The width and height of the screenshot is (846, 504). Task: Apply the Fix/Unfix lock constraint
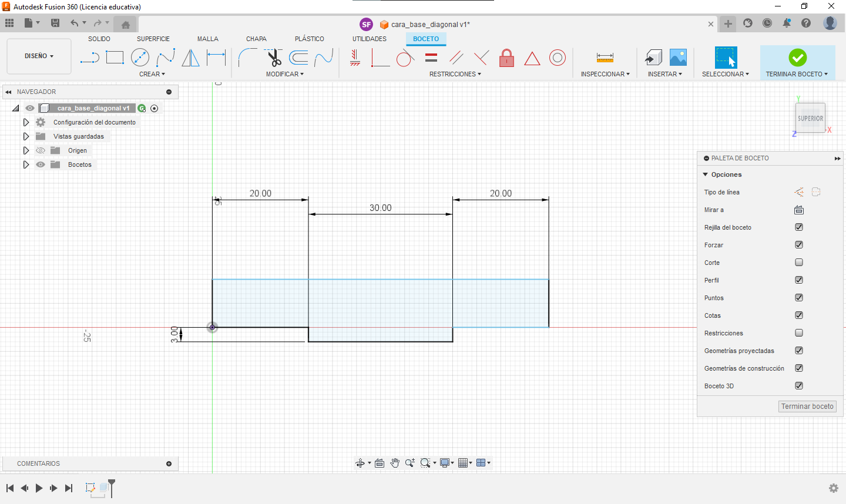(x=506, y=58)
